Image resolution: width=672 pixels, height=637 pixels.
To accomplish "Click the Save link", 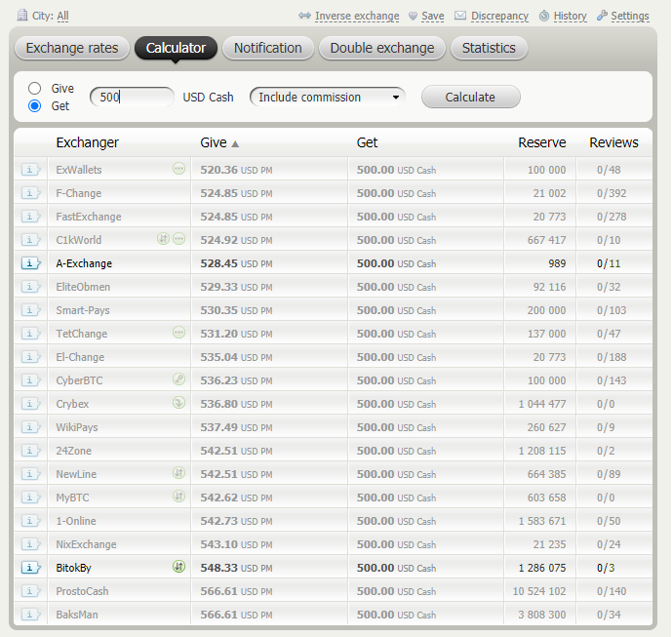I will click(x=432, y=16).
